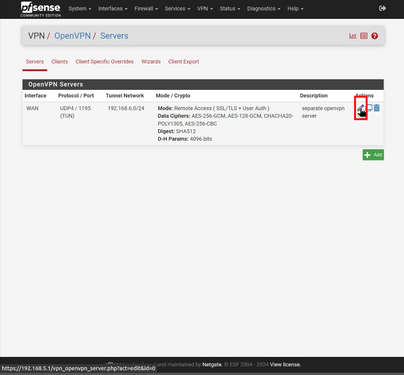This screenshot has height=375, width=404.
Task: Open the Diagnostics dropdown menu
Action: pyautogui.click(x=263, y=9)
